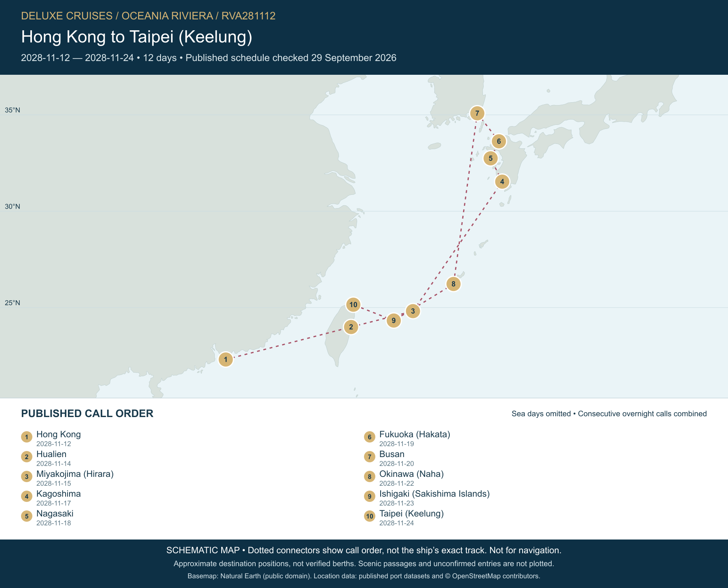Click map marker 7 at Busan
728x588 pixels.
pyautogui.click(x=477, y=113)
